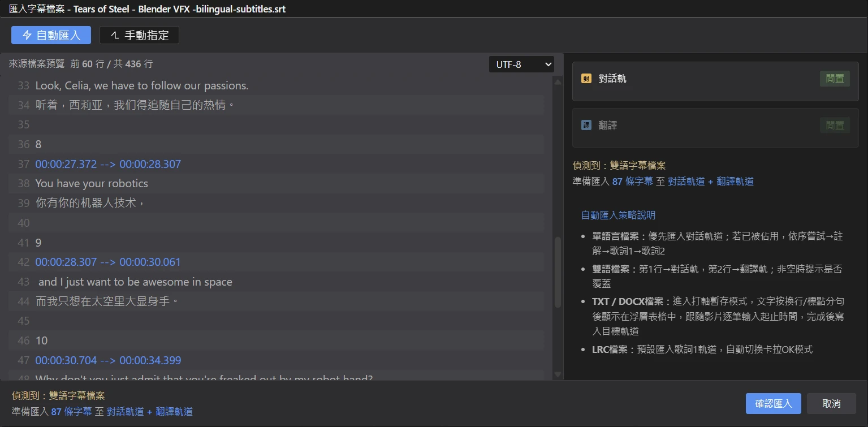The width and height of the screenshot is (868, 427).
Task: Click 來源檔案預覽 header label
Action: coord(37,64)
